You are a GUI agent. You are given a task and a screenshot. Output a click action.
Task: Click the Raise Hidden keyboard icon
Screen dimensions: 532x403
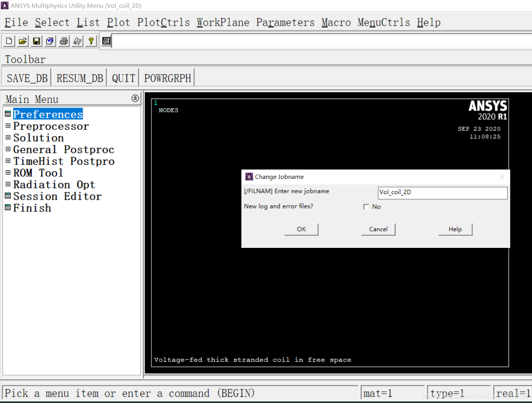(x=106, y=41)
